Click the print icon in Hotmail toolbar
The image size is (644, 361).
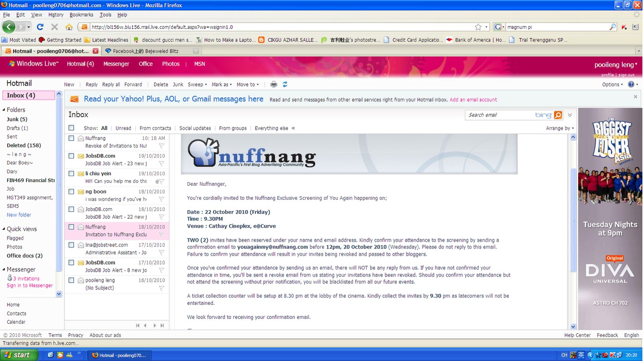(x=274, y=84)
